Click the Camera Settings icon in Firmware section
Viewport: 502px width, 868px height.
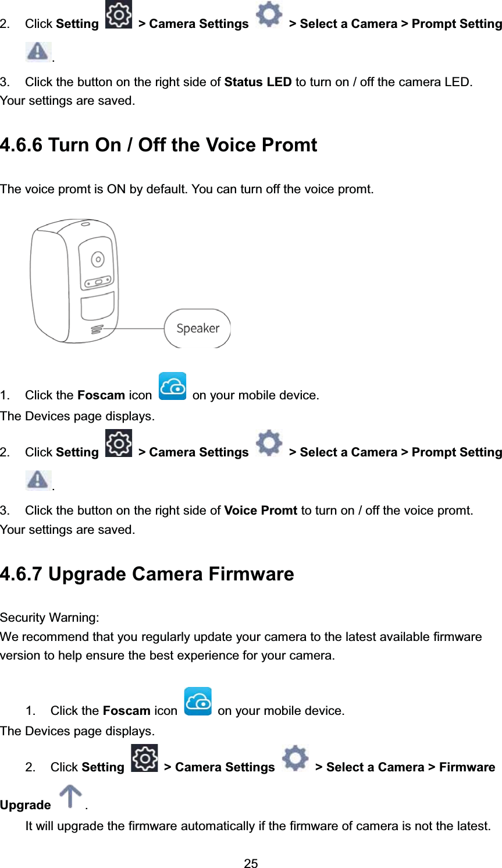295,759
